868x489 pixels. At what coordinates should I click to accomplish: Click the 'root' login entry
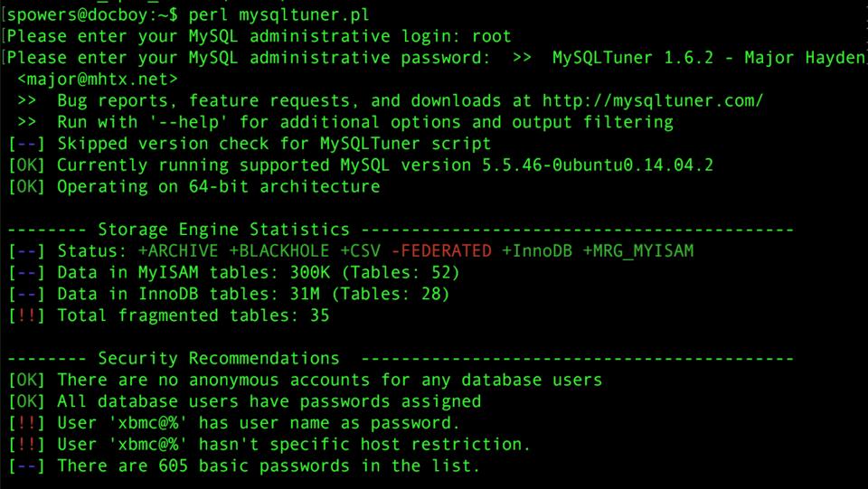[x=491, y=37]
